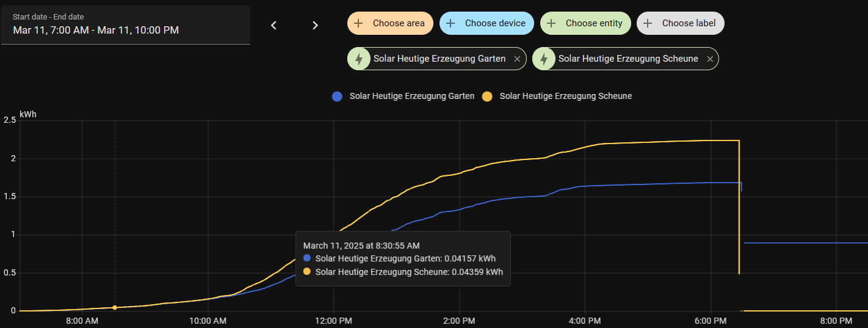This screenshot has width=868, height=328.
Task: Click the plus icon on Choose entity
Action: (x=551, y=23)
